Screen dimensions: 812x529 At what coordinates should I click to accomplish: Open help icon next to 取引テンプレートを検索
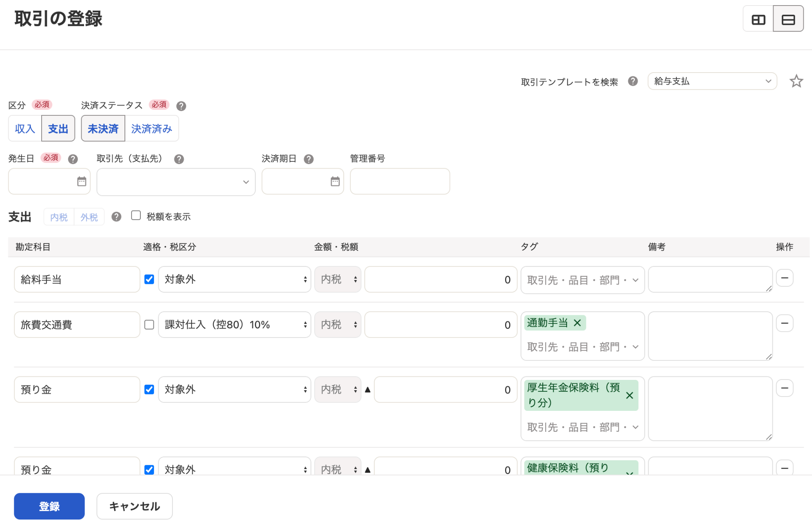(x=633, y=81)
